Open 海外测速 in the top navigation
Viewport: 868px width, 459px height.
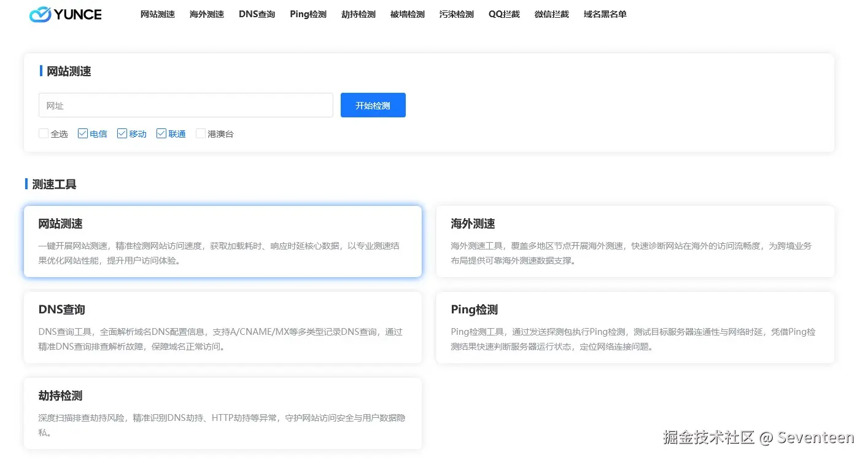point(207,14)
